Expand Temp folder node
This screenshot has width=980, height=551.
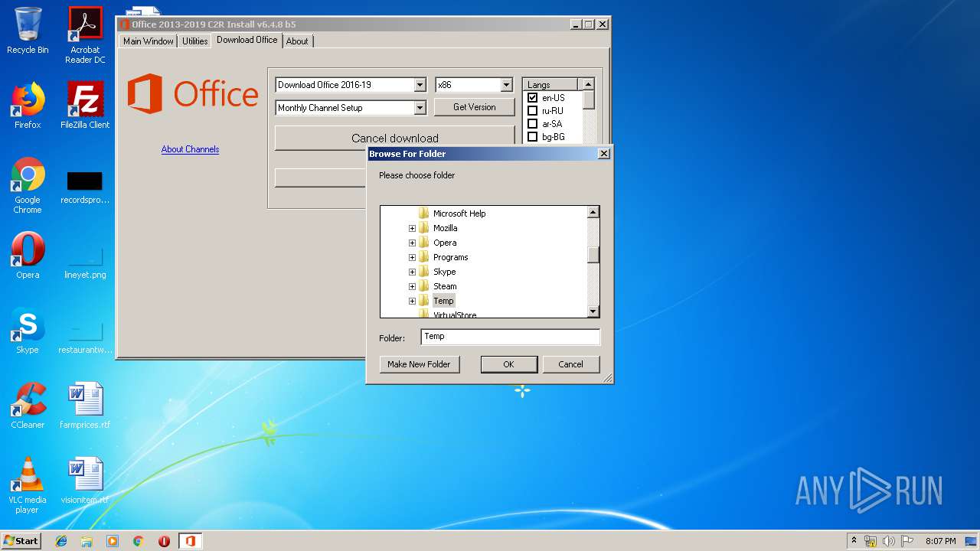tap(412, 301)
